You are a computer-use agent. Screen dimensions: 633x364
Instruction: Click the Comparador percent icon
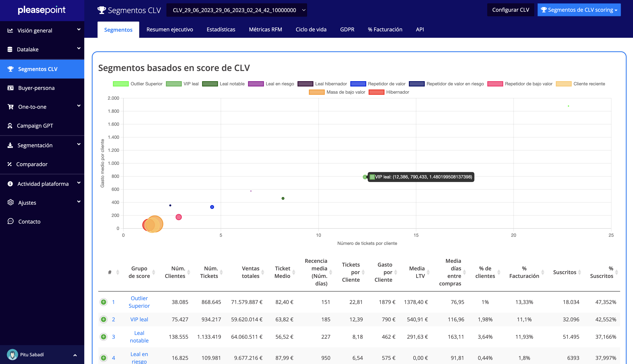click(x=10, y=164)
